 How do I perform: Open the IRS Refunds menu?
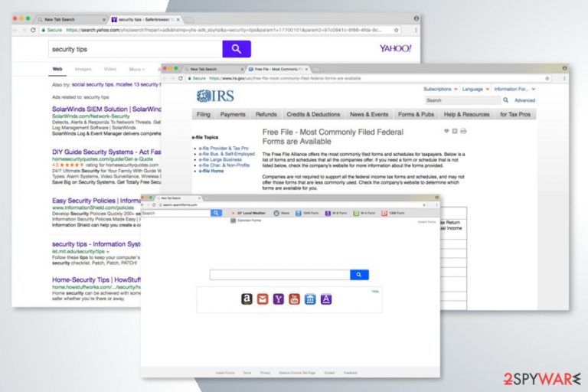[x=266, y=114]
